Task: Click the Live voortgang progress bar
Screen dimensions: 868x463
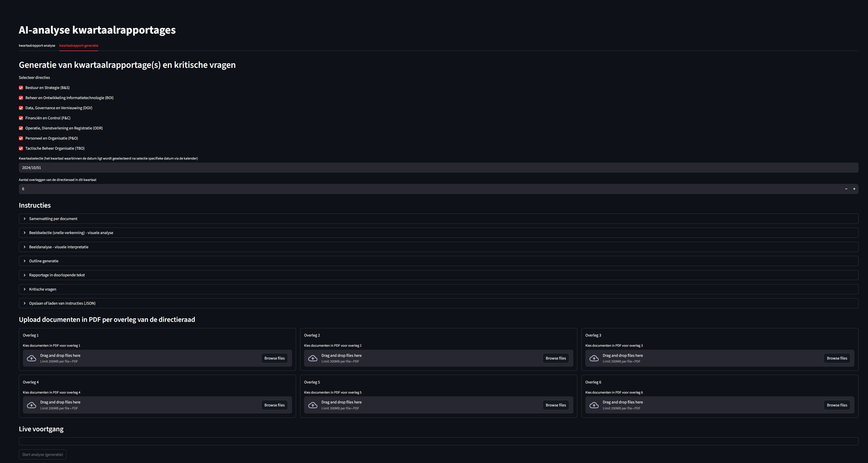Action: [438, 441]
